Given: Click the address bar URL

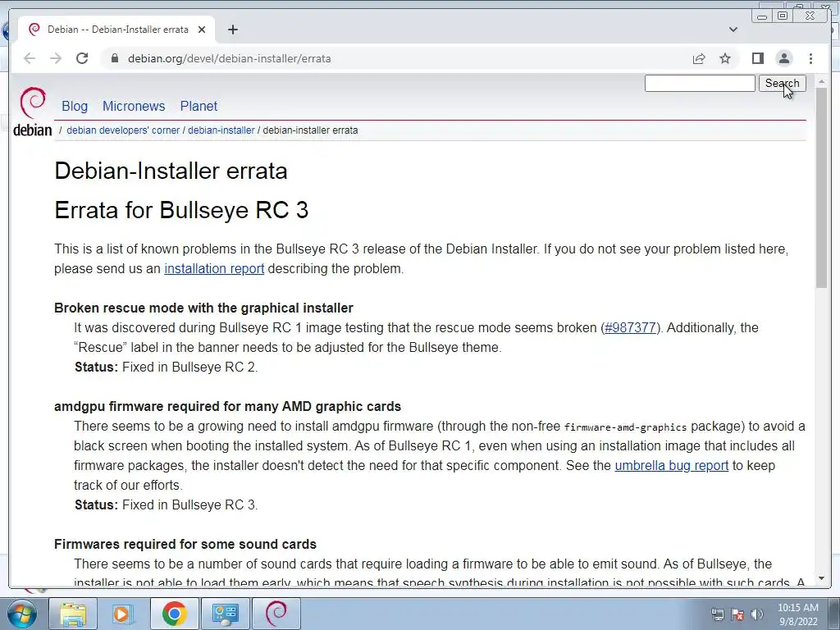Looking at the screenshot, I should click(x=230, y=58).
